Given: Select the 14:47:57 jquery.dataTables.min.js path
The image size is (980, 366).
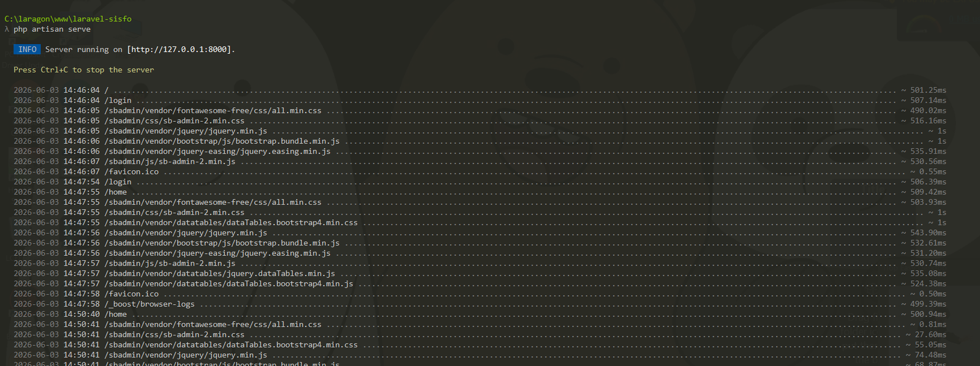Looking at the screenshot, I should [219, 274].
